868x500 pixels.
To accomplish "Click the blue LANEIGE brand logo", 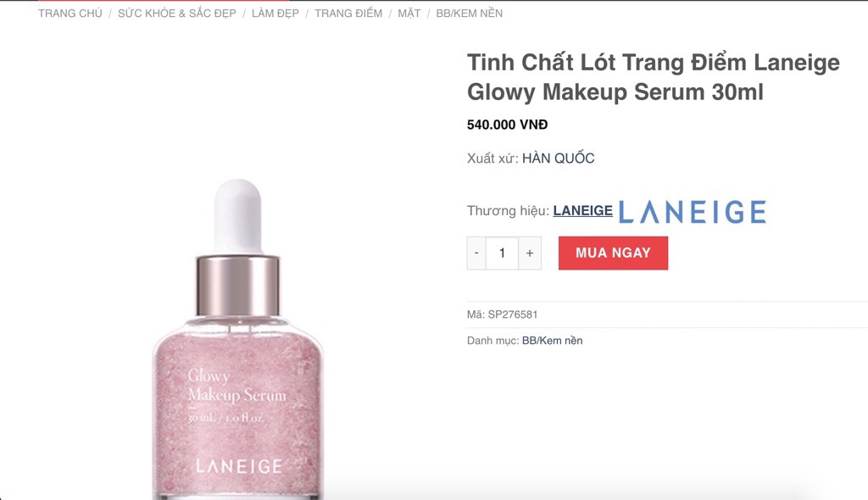I will [692, 212].
